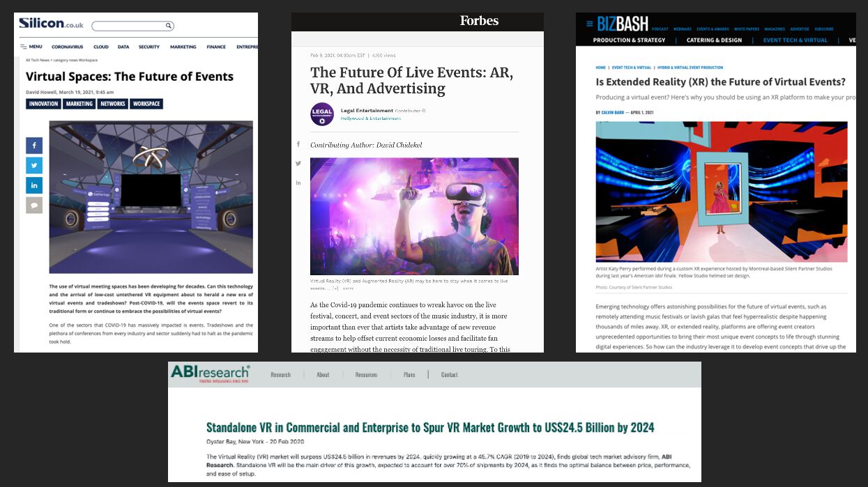
Task: Click the INNOVATION tag button
Action: tap(43, 104)
